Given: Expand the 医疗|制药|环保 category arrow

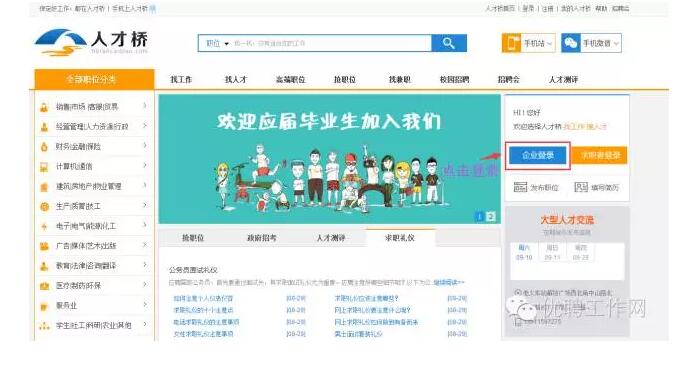Looking at the screenshot, I should click(x=145, y=285).
